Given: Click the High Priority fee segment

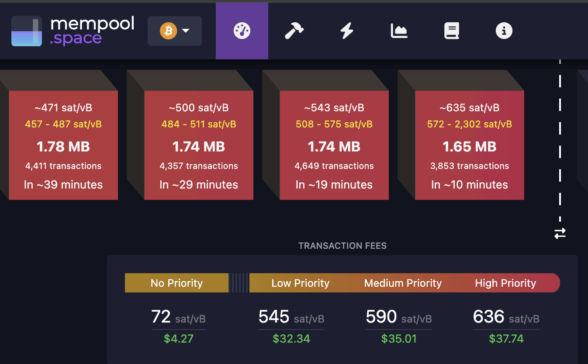Looking at the screenshot, I should 505,283.
